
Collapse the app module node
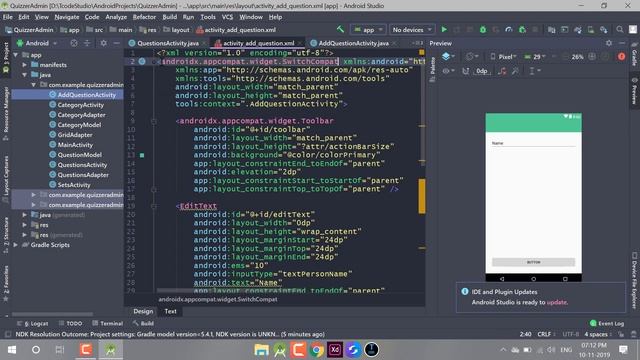coord(16,55)
